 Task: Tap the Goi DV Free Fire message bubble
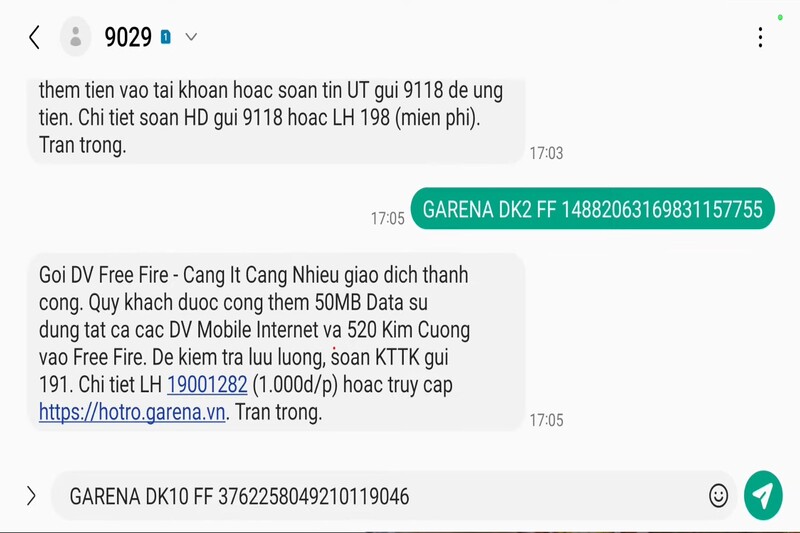pos(276,342)
